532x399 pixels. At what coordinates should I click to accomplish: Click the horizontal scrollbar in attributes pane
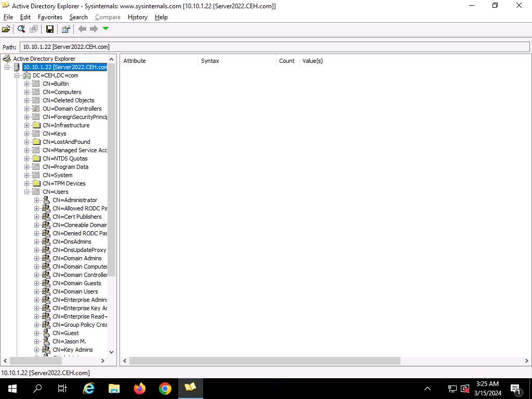point(265,361)
